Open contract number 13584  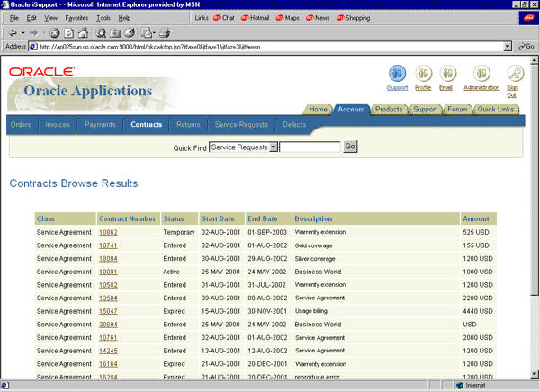tap(108, 298)
